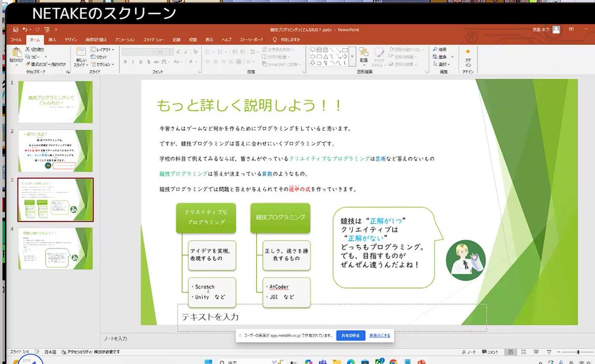Switch to Slide Sorter view in status bar

click(524, 352)
